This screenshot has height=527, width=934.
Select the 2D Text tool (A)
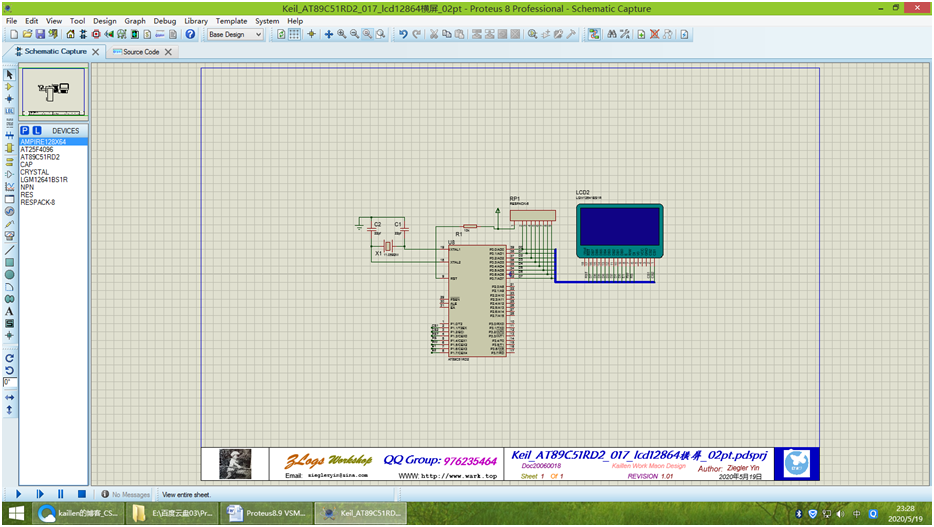click(x=9, y=311)
